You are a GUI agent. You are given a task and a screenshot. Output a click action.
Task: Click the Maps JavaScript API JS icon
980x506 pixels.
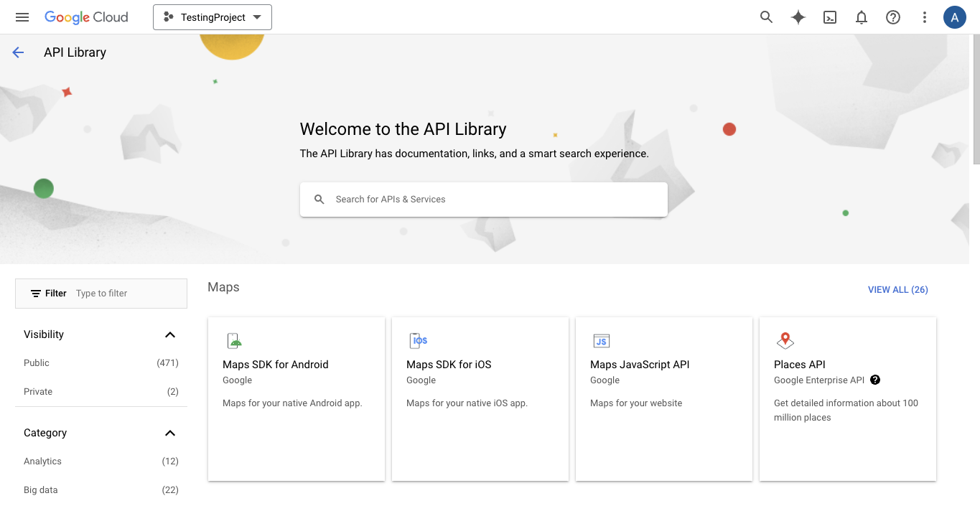point(602,341)
